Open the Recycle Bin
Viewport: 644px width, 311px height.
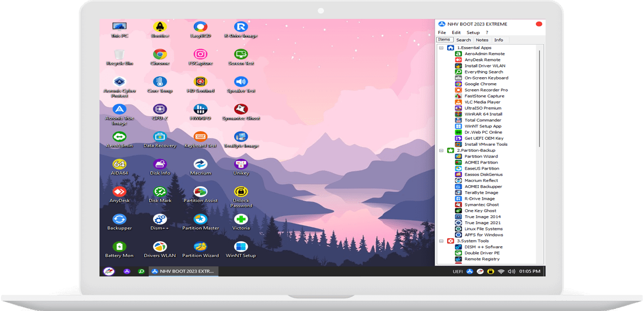coord(119,57)
